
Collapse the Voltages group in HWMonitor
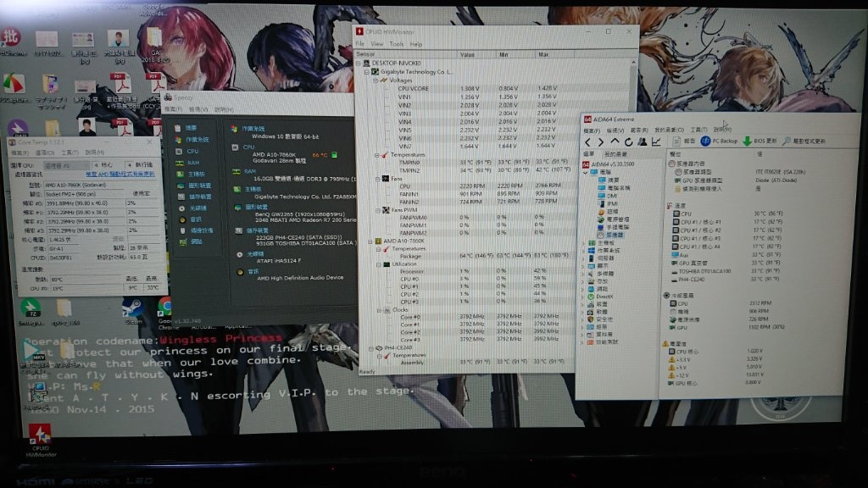[376, 80]
